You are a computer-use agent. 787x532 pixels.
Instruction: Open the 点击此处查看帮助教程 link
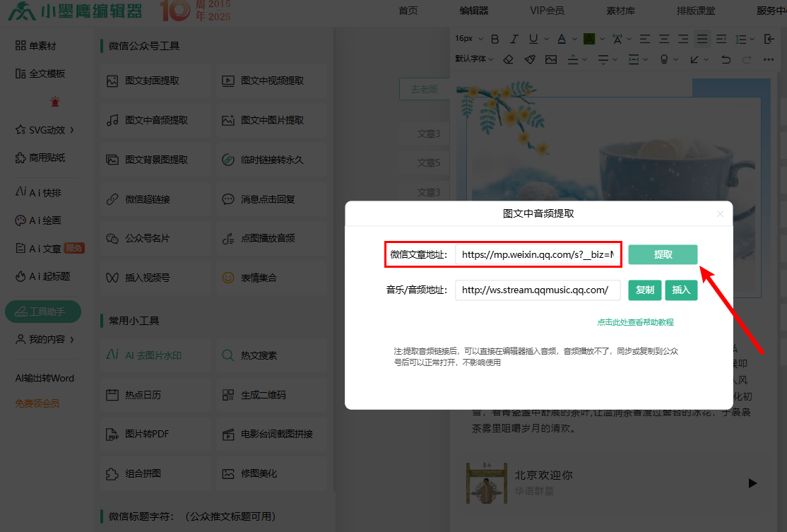click(x=635, y=322)
